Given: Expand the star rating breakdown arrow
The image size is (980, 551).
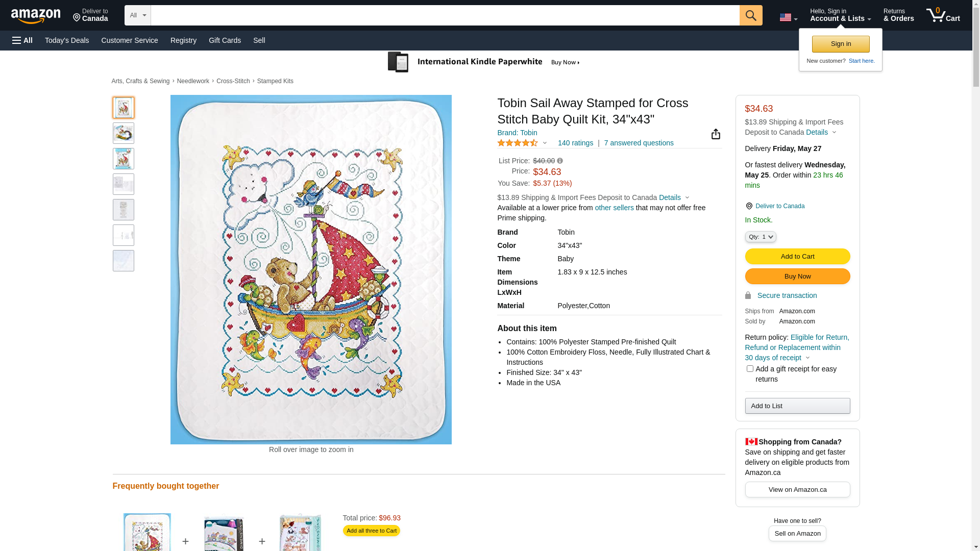Looking at the screenshot, I should point(545,143).
